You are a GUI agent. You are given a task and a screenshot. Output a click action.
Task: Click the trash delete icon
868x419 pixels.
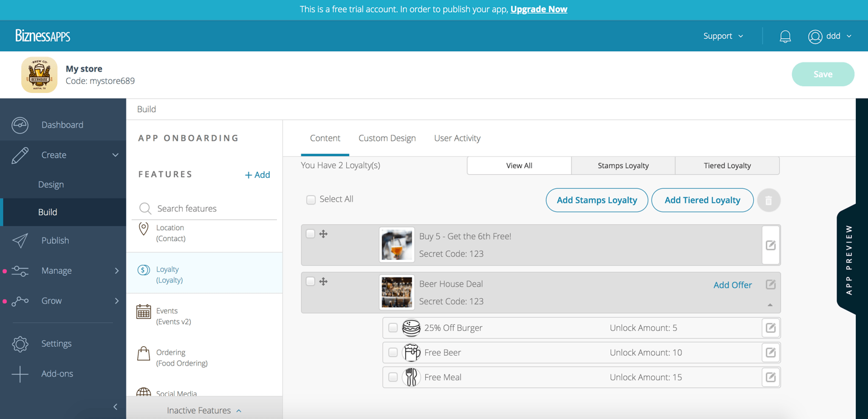(x=768, y=200)
